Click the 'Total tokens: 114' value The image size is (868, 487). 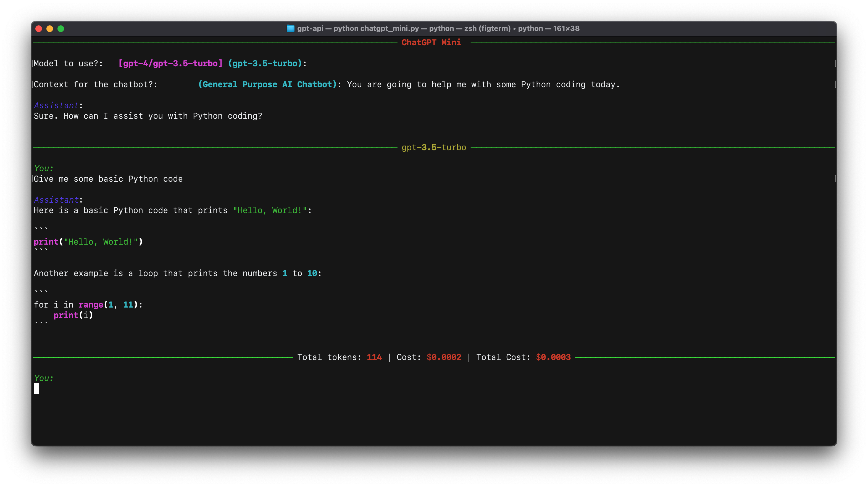tap(340, 357)
